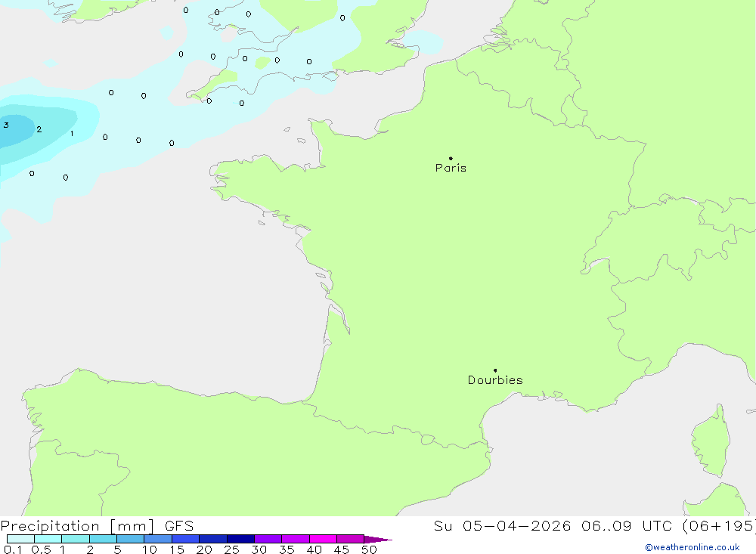756x554 pixels.
Task: Select the 25 mm dark navy legend swatch
Action: click(x=240, y=539)
